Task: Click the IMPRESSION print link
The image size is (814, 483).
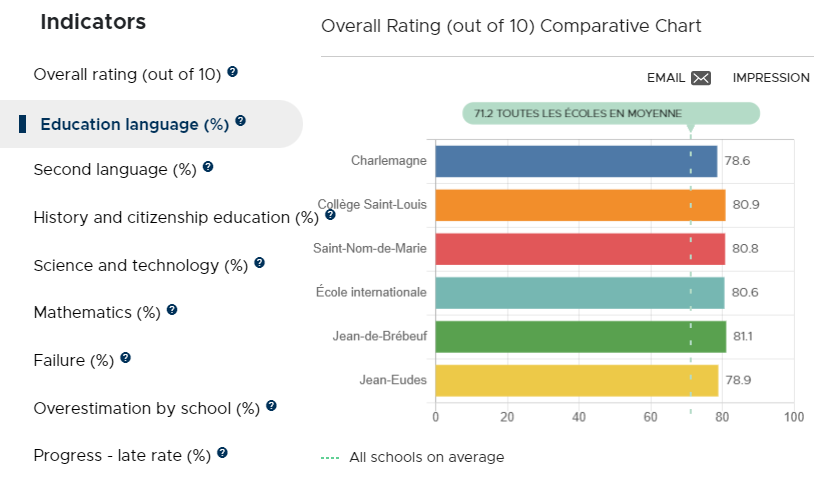Action: [x=771, y=78]
